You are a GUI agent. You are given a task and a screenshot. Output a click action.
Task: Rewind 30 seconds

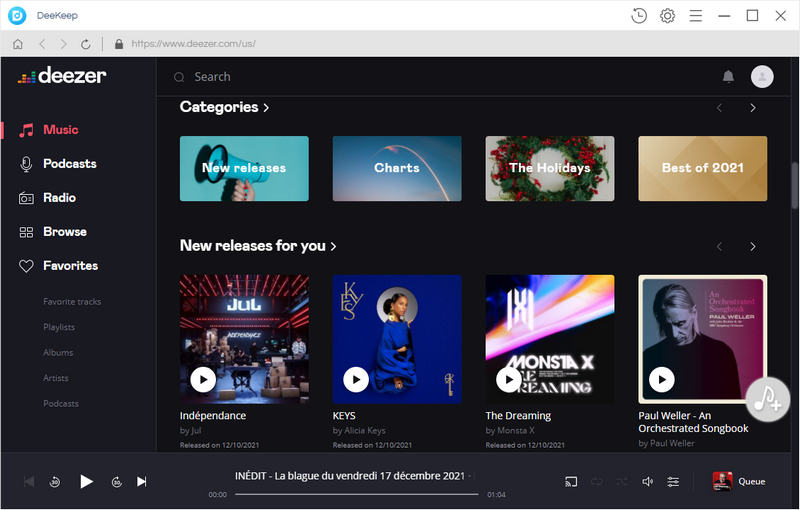(x=55, y=481)
